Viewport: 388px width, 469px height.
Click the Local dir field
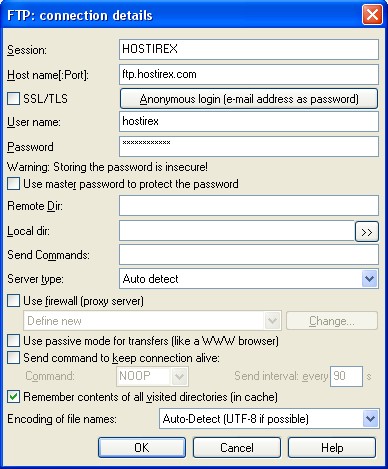[x=237, y=231]
